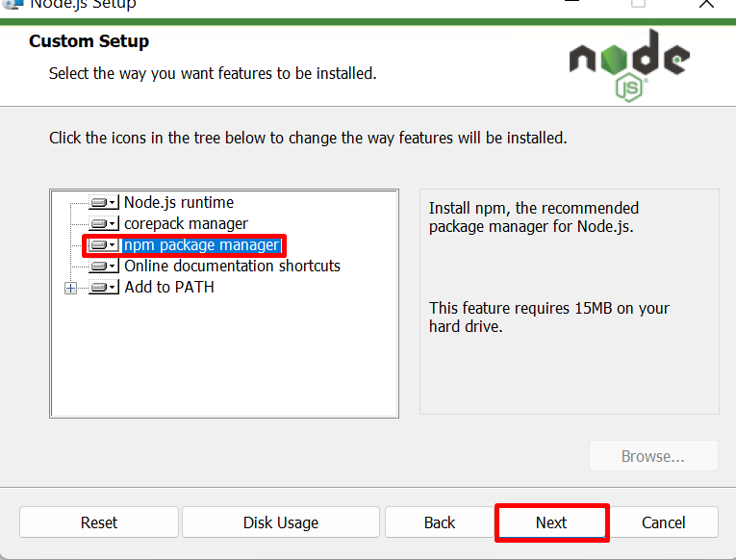
Task: Select the corepack manager feature row
Action: tap(186, 223)
